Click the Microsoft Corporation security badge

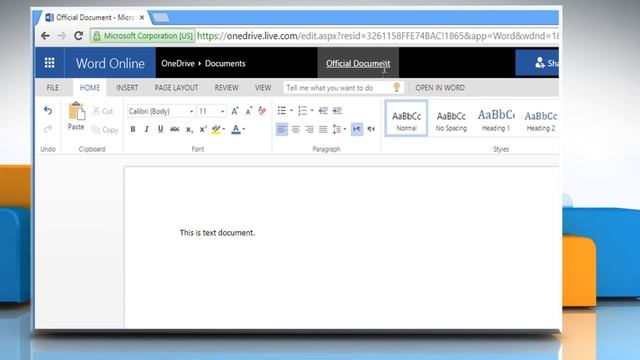[x=143, y=36]
